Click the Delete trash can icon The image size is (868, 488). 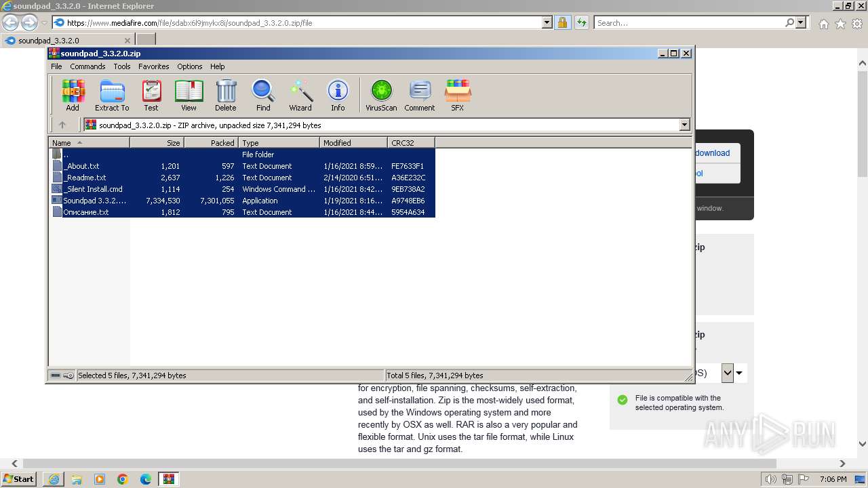pos(226,95)
